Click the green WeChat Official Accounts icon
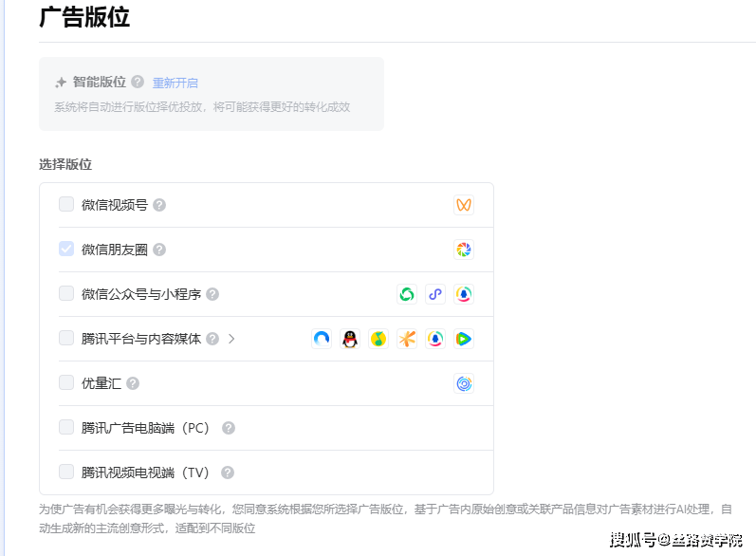Screen dimensions: 756x556 407,294
